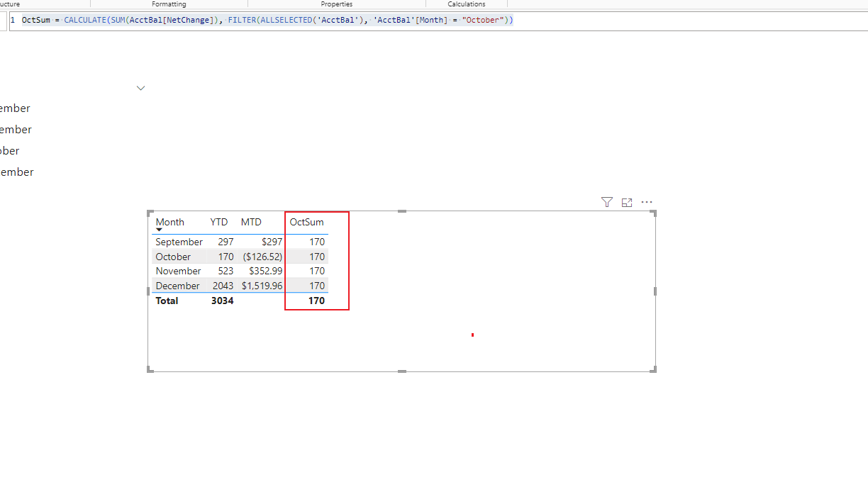Click the MTD column header
The image size is (868, 482).
click(251, 222)
